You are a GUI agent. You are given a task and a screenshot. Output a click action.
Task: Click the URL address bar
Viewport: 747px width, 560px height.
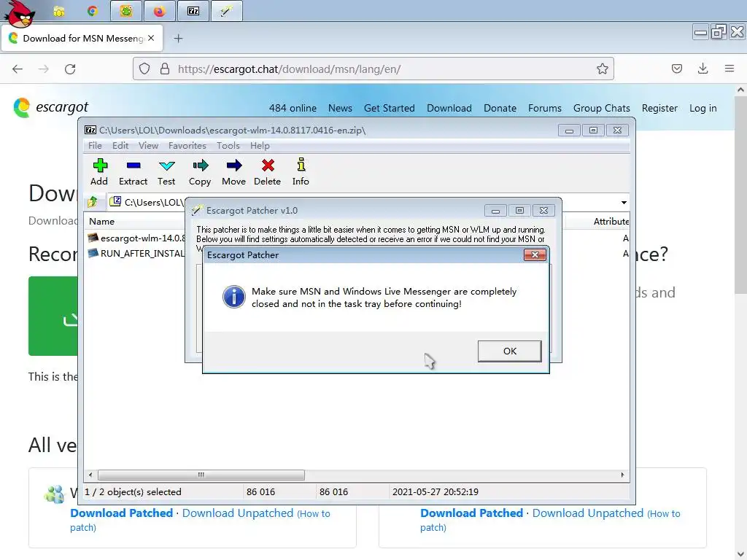pos(373,69)
